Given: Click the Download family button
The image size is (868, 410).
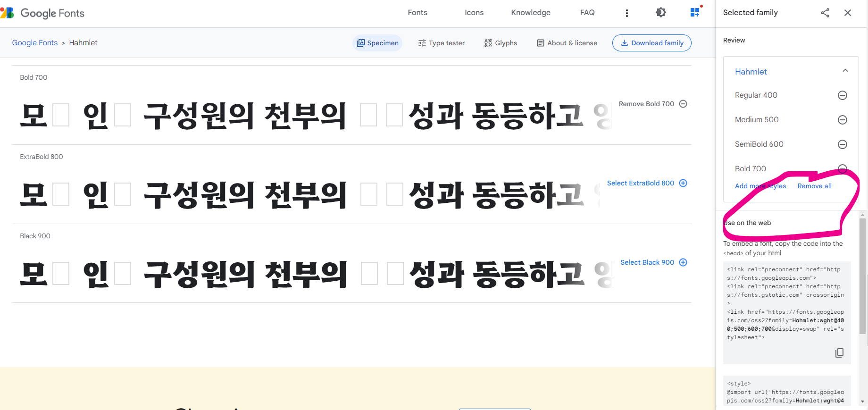Looking at the screenshot, I should coord(652,43).
